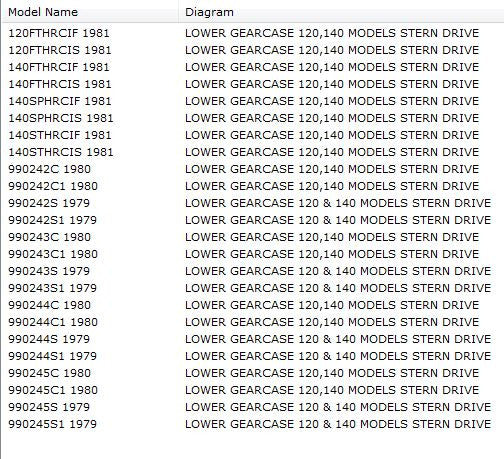The width and height of the screenshot is (504, 459).
Task: Open lower gearcase diagram for 140FTHRCIS 1981
Action: [x=332, y=84]
